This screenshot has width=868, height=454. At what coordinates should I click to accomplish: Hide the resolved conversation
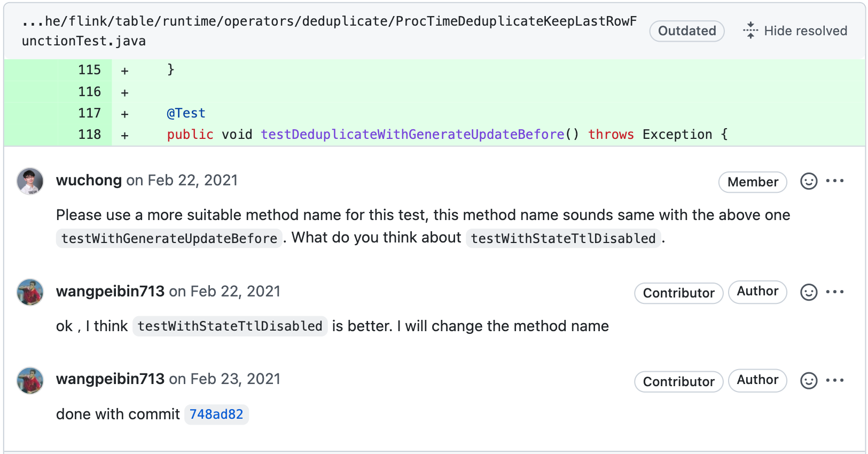click(x=795, y=30)
